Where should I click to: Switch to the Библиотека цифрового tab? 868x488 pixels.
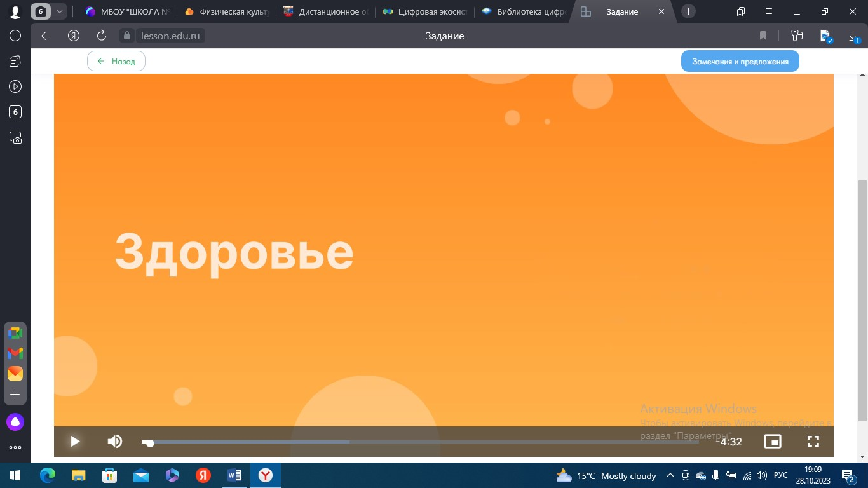coord(524,11)
